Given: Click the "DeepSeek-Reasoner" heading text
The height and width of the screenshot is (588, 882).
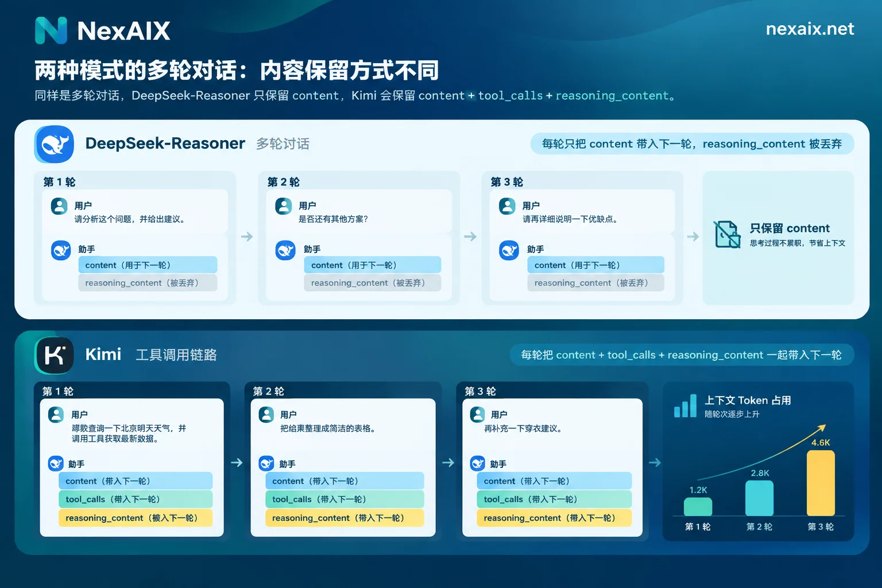Looking at the screenshot, I should point(165,144).
